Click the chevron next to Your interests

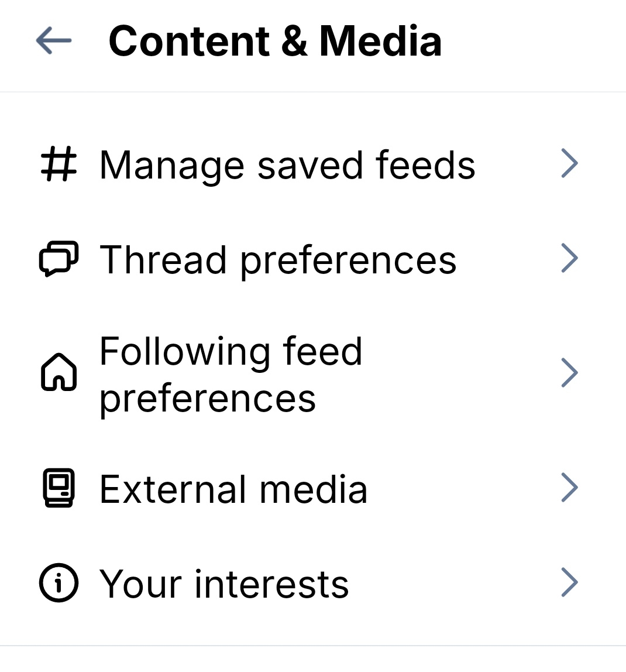point(569,582)
